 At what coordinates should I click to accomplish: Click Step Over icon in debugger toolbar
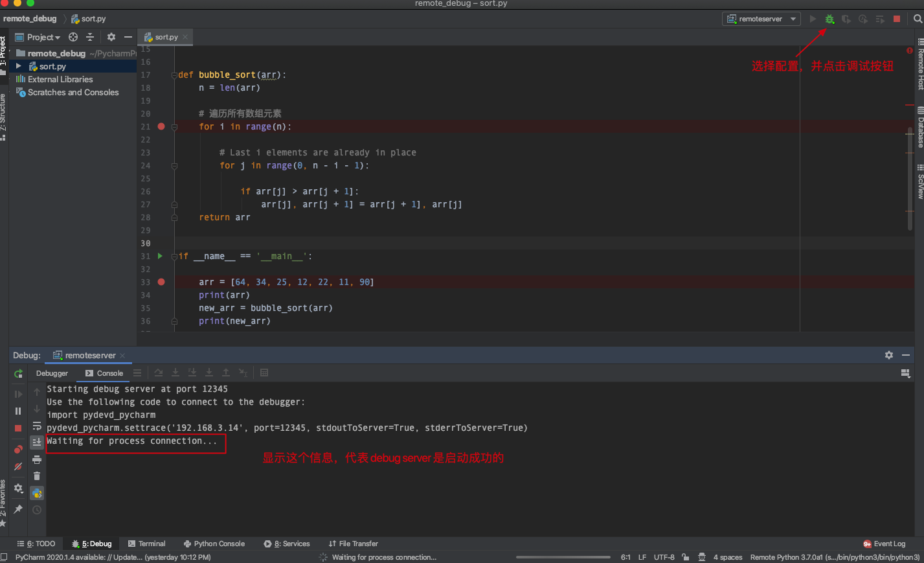pyautogui.click(x=159, y=373)
